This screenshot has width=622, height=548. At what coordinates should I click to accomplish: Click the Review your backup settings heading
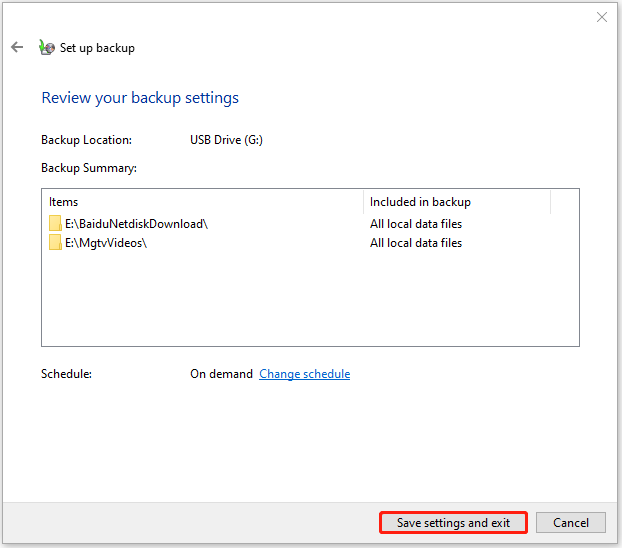(x=140, y=98)
